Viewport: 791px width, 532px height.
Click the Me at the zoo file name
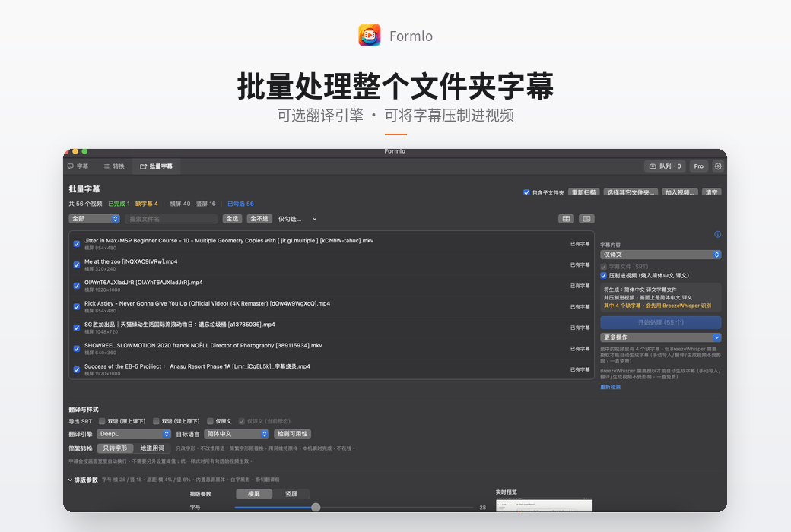click(131, 261)
